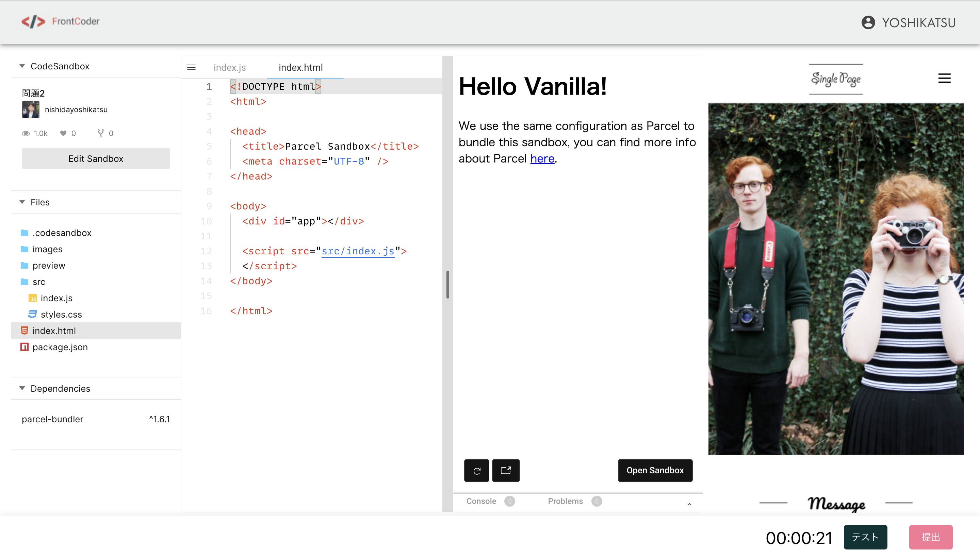
Task: Click the Single Page logo
Action: point(836,79)
